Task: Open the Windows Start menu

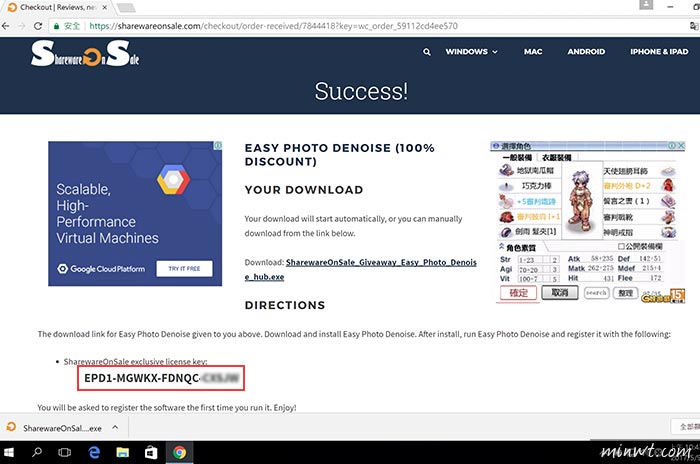Action: (8, 452)
